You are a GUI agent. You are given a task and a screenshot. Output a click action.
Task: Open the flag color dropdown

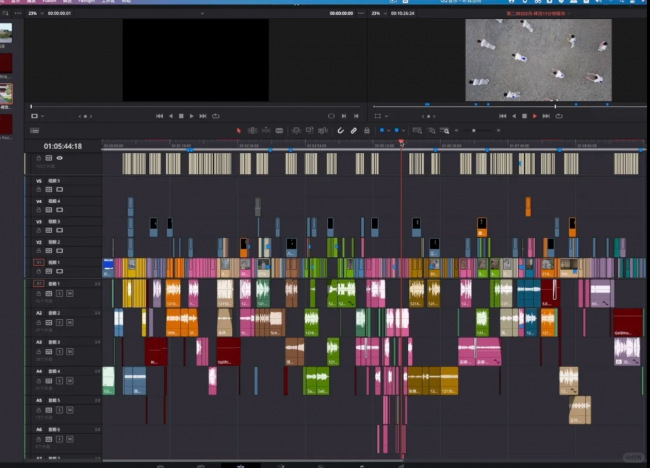386,130
